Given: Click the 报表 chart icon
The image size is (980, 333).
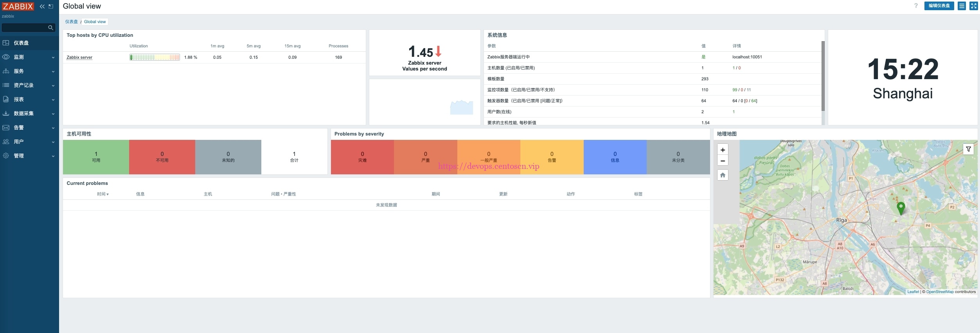Looking at the screenshot, I should pos(6,99).
